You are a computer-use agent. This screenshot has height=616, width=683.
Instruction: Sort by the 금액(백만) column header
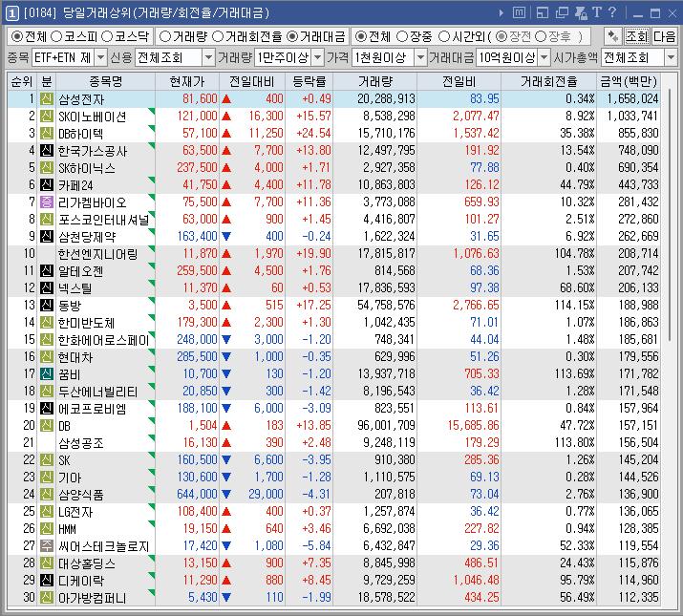(629, 81)
